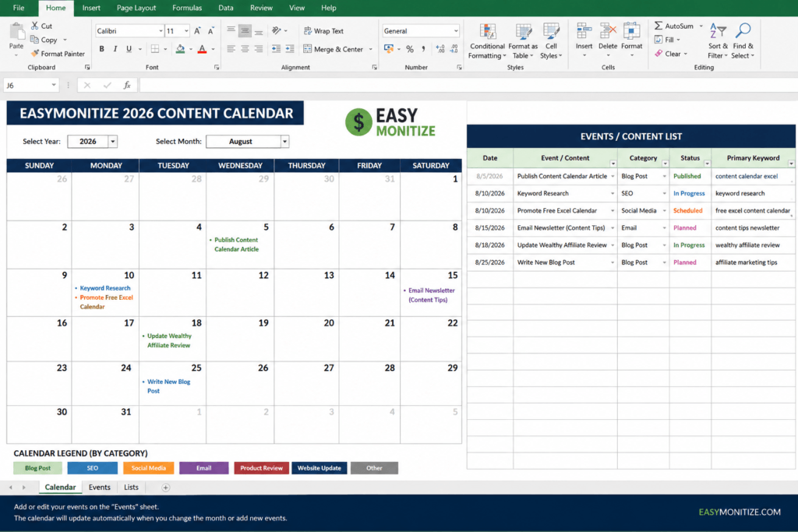This screenshot has width=798, height=532.
Task: Open Status column filter arrow
Action: 707,164
